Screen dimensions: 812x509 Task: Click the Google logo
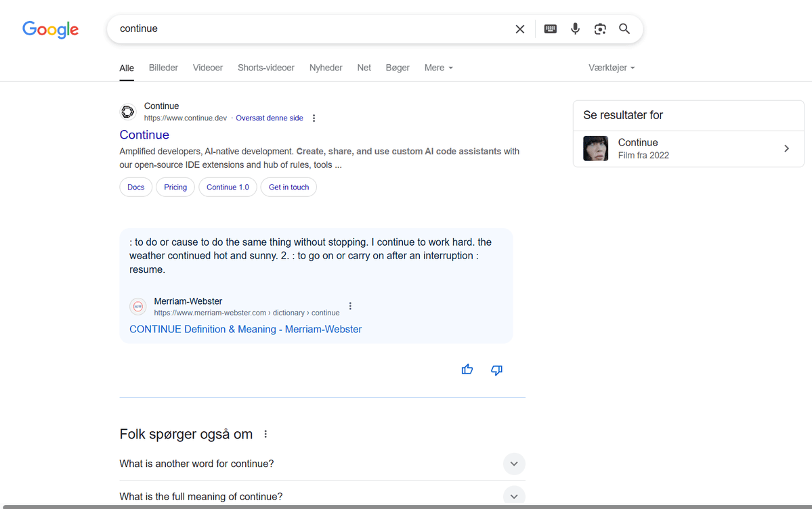tap(50, 30)
